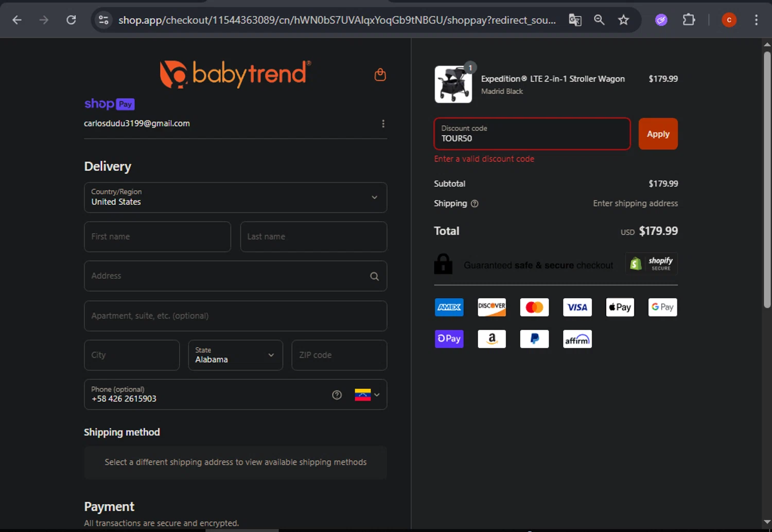The width and height of the screenshot is (772, 532).
Task: Open the State dropdown showing Alabama
Action: click(x=236, y=355)
